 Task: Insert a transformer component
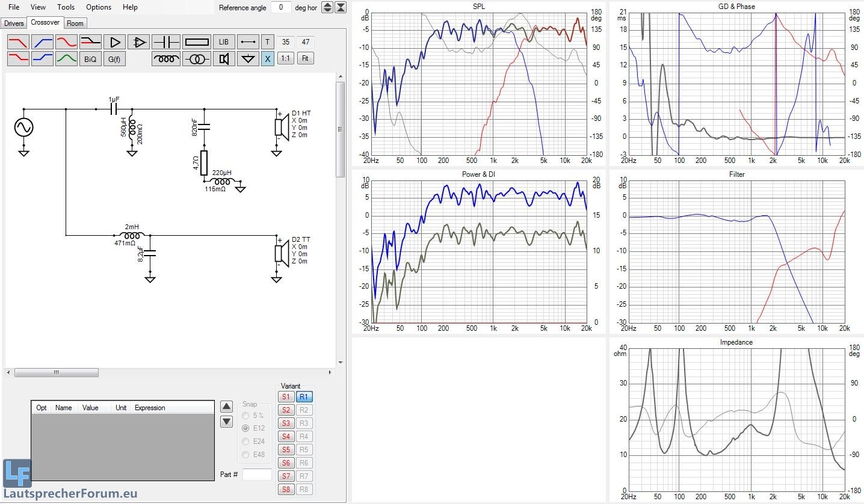pos(197,59)
